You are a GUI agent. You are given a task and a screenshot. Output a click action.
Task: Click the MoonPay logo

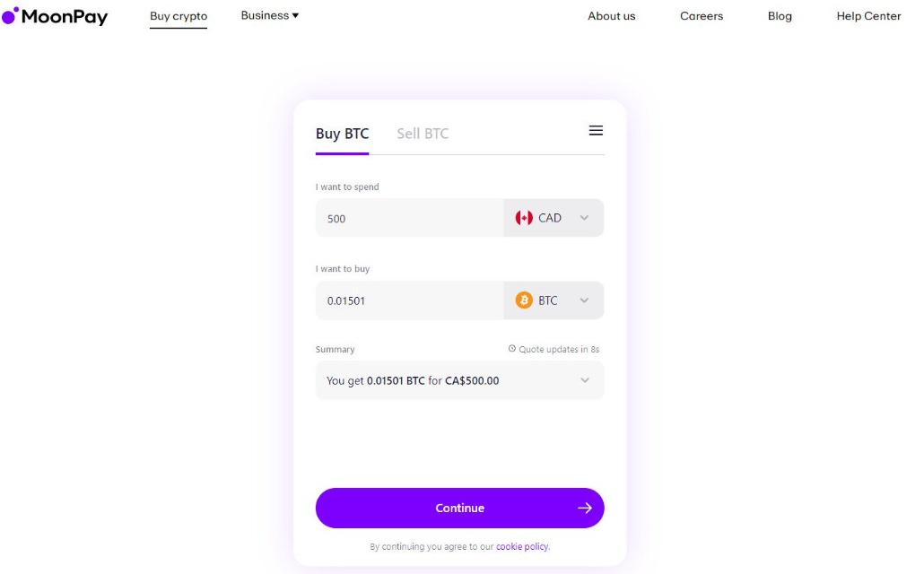coord(56,15)
